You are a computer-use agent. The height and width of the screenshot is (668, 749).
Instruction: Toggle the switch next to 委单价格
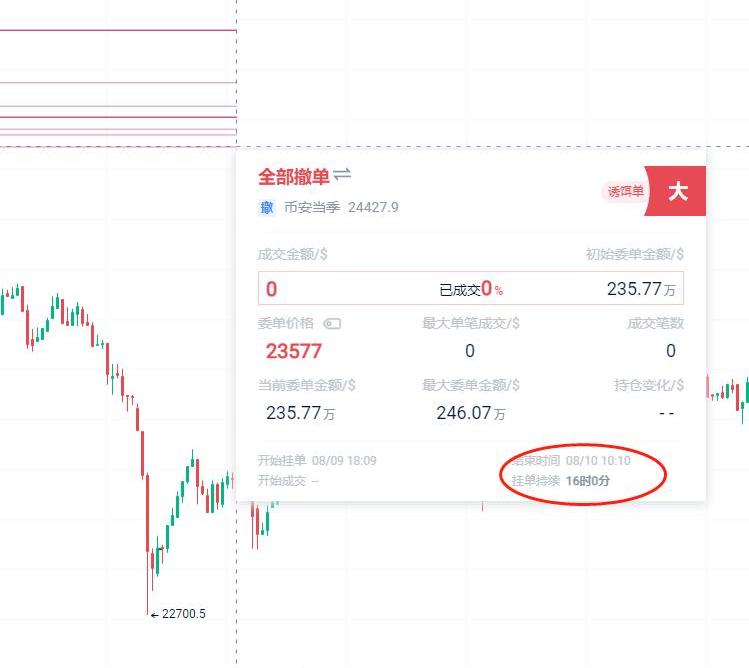tap(332, 324)
